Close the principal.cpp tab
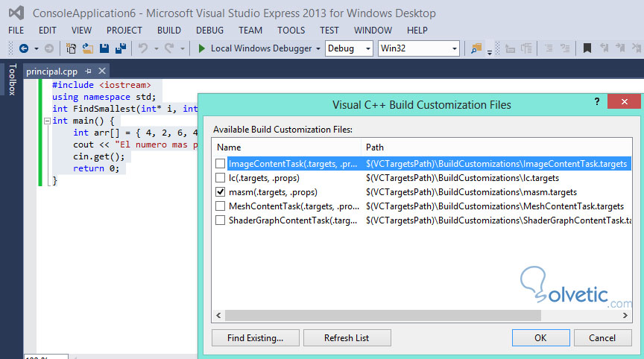Screen dimensions: 644x359 coord(102,71)
